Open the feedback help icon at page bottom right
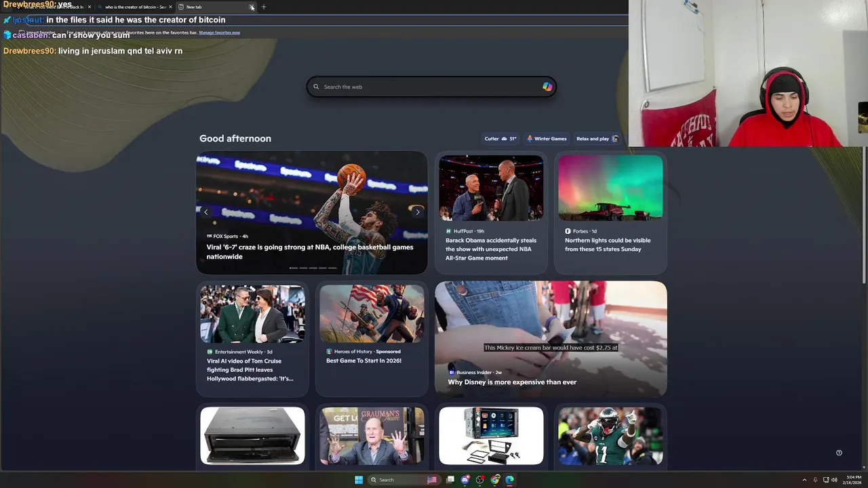Viewport: 868px width, 488px height. [839, 453]
